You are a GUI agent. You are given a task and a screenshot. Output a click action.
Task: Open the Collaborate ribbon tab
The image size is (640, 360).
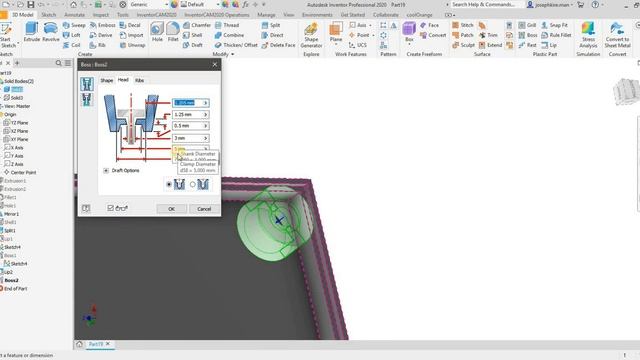[386, 15]
